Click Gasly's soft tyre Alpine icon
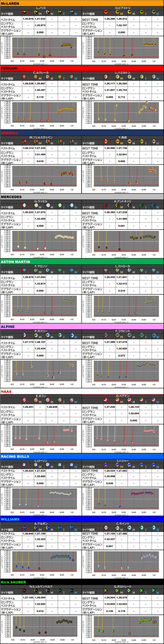 pos(24,335)
